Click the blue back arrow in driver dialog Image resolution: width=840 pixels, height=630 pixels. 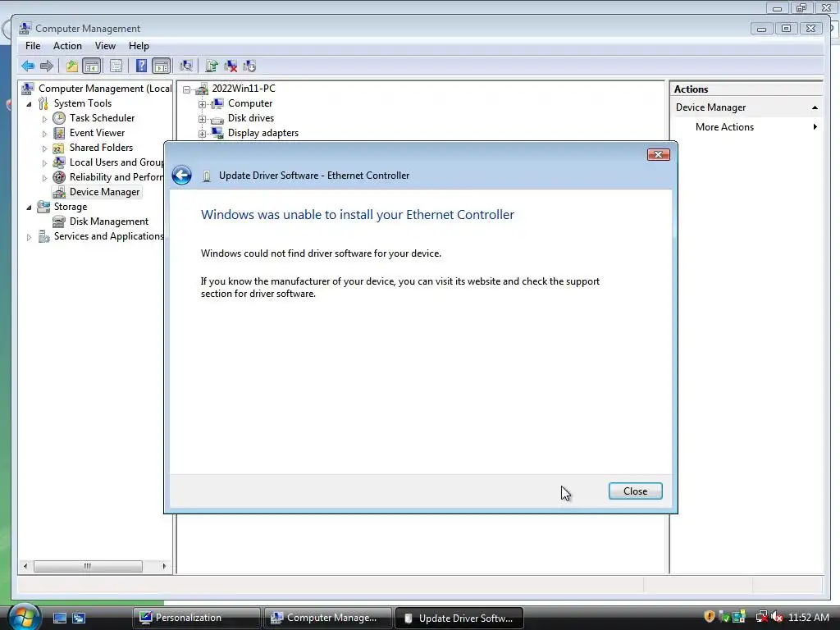click(181, 176)
